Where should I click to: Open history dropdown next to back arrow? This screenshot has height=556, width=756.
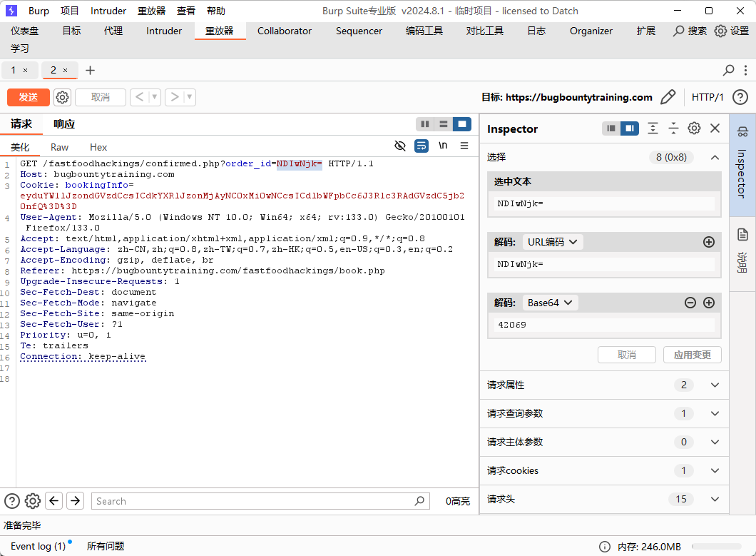tap(155, 98)
